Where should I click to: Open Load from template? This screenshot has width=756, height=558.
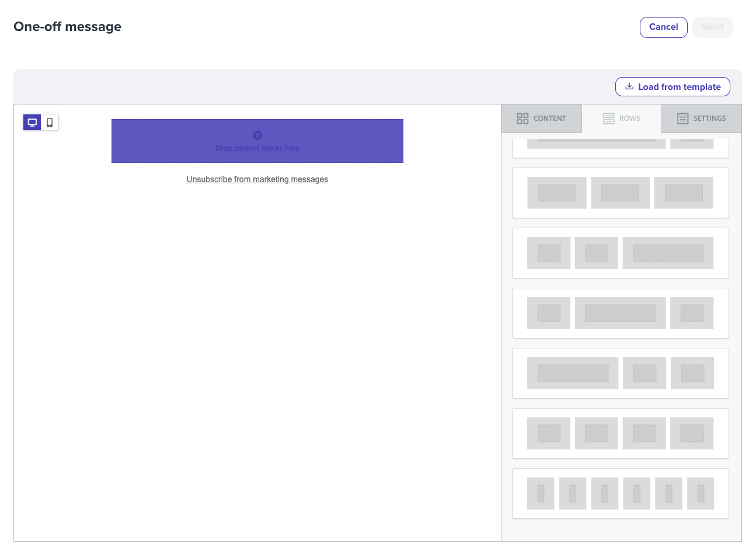point(673,86)
